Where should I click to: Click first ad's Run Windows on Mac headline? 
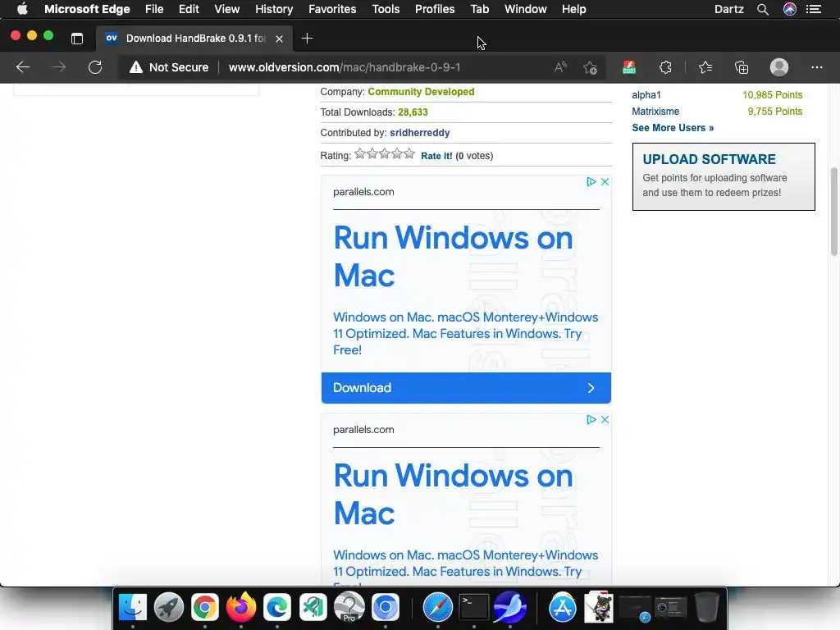coord(453,256)
